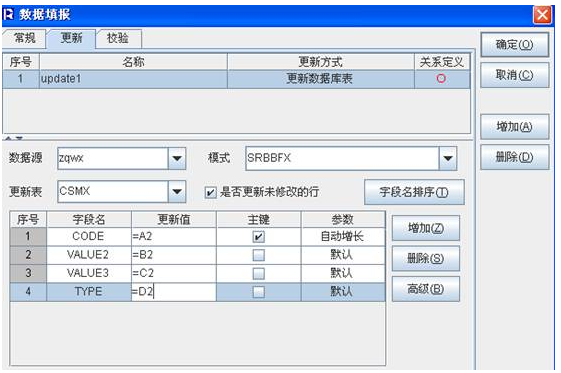
Task: Click the 自动增长 parameter cell
Action: (x=343, y=236)
